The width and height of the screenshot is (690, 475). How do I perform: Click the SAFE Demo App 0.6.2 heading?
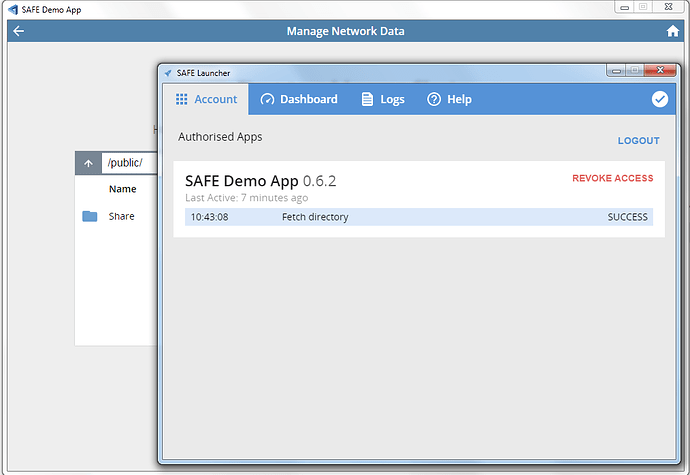pyautogui.click(x=261, y=181)
